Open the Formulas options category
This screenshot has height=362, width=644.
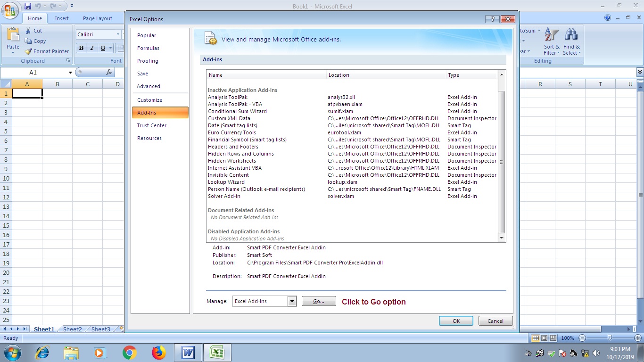pos(160,48)
